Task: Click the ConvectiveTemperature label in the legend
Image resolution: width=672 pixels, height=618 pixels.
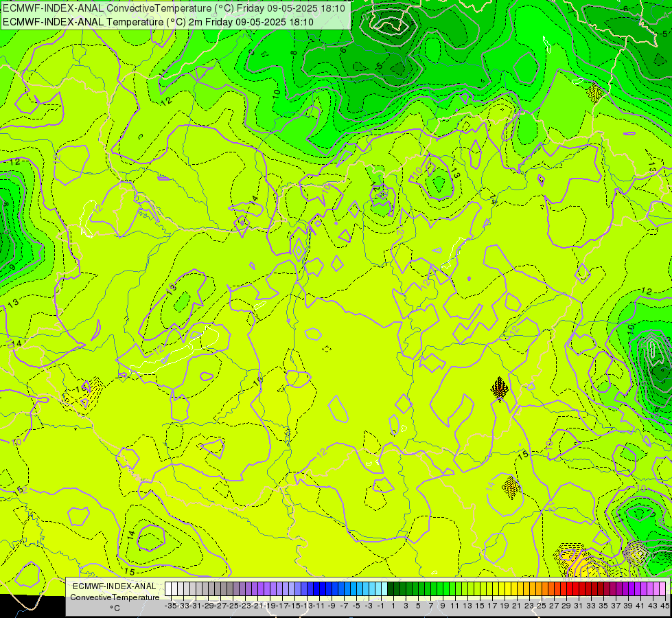Action: 115,597
